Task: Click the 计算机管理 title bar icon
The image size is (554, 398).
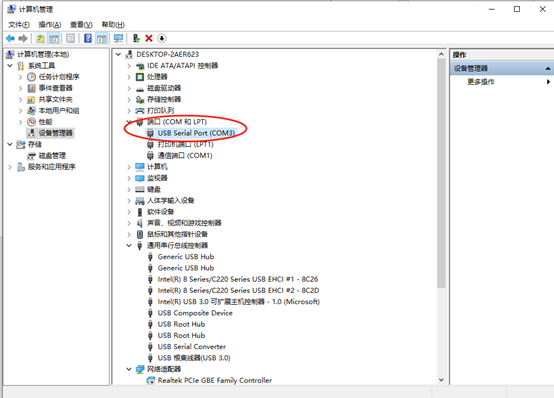Action: point(11,9)
